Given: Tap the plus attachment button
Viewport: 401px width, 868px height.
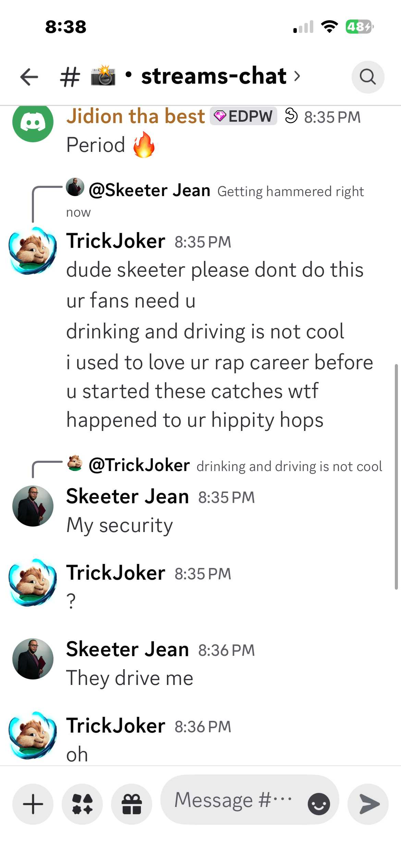Looking at the screenshot, I should (x=33, y=804).
